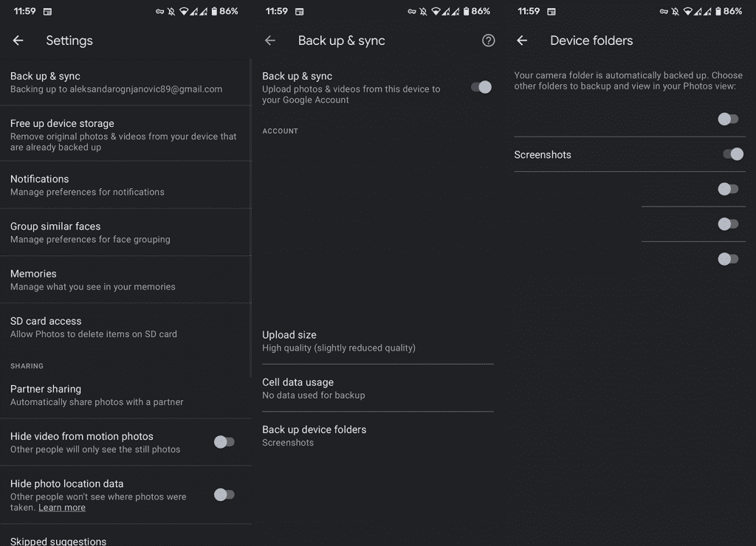Disable Screenshots folder backup toggle
The height and width of the screenshot is (546, 756).
tap(732, 154)
